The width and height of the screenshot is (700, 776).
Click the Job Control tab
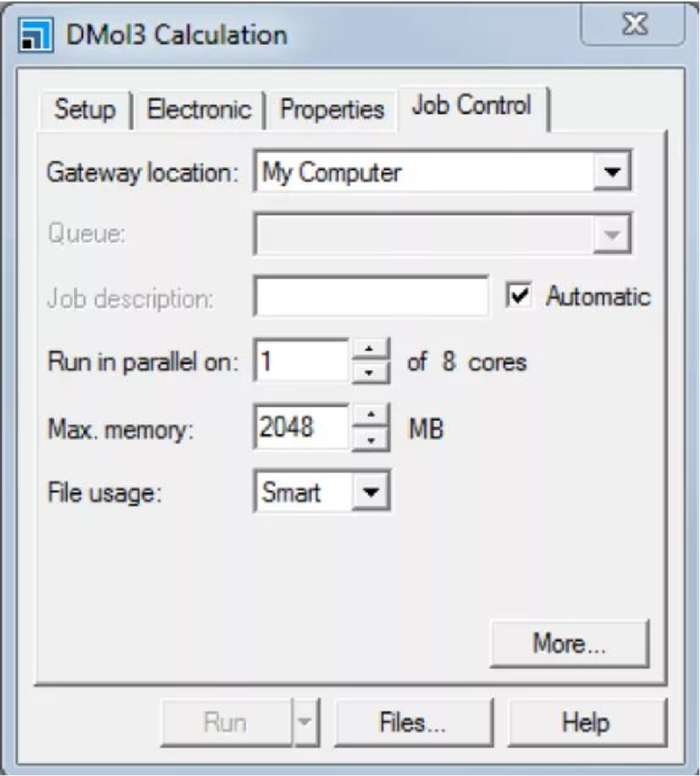click(x=471, y=106)
